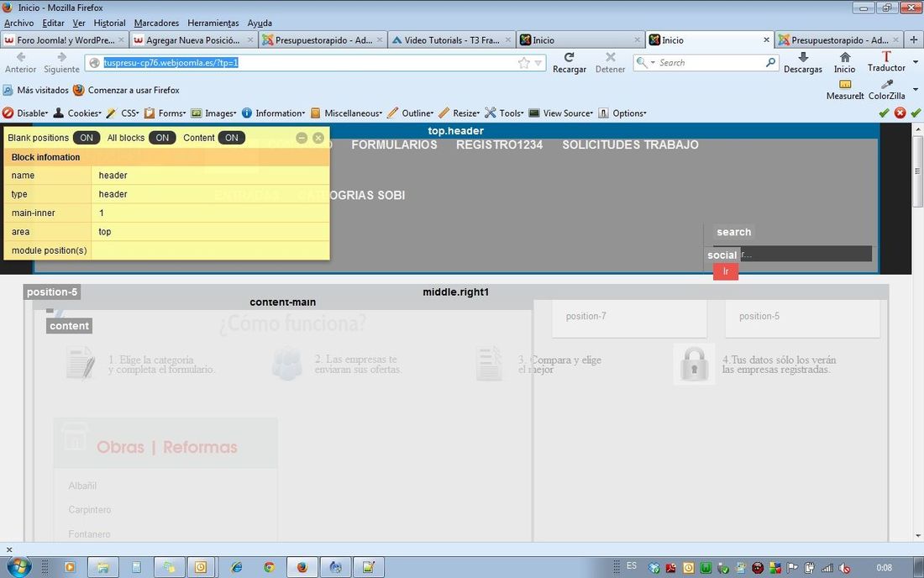Image resolution: width=924 pixels, height=578 pixels.
Task: Click the muted volume tray icon
Action: [844, 567]
